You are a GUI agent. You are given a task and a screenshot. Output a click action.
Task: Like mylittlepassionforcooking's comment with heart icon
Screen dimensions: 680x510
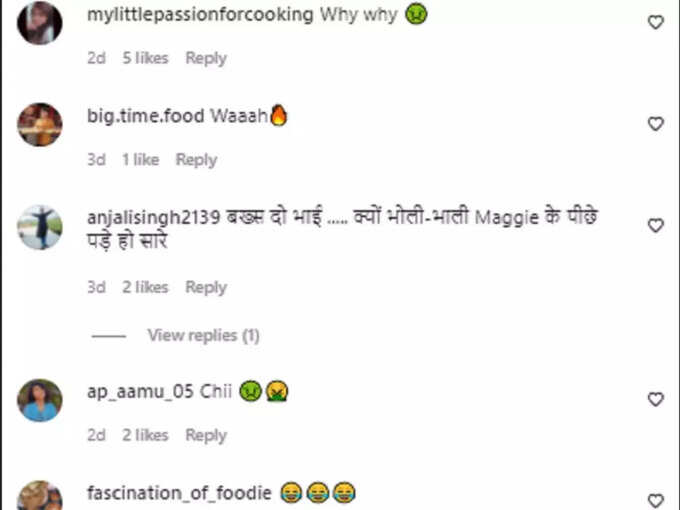coord(656,22)
